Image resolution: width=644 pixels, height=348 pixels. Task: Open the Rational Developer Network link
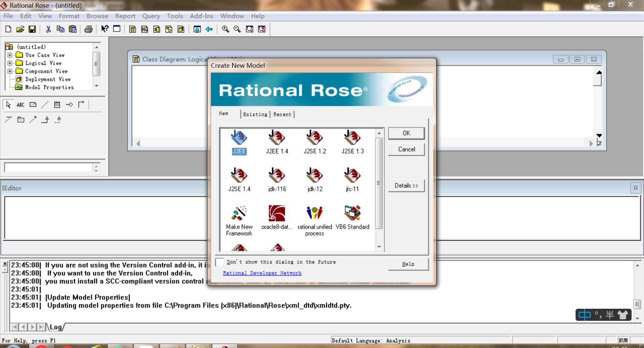[262, 273]
